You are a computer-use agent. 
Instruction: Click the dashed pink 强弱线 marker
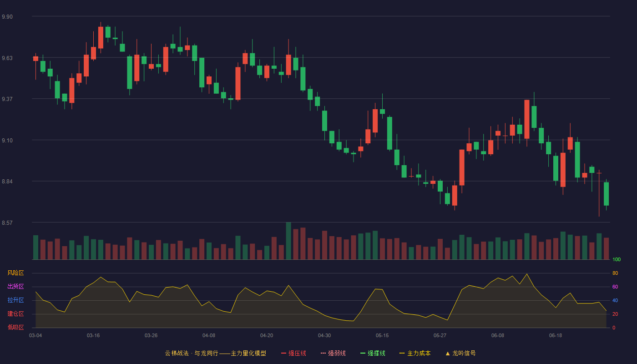point(324,353)
